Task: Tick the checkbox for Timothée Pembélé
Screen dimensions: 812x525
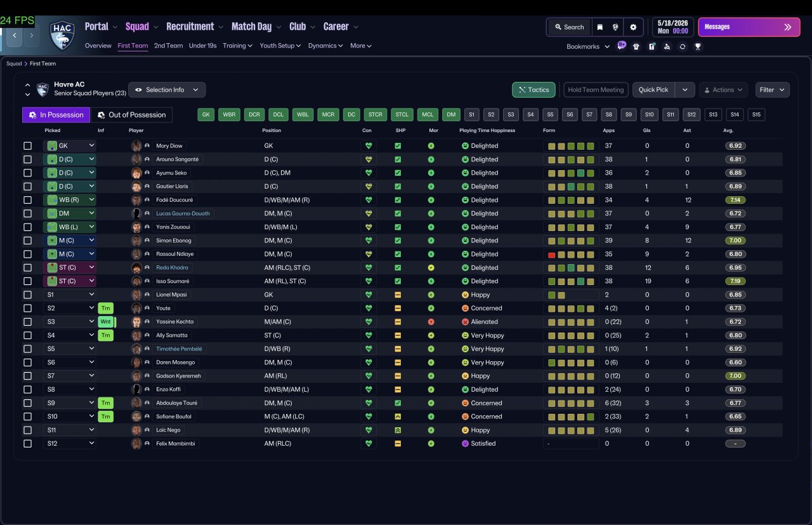Action: 27,349
